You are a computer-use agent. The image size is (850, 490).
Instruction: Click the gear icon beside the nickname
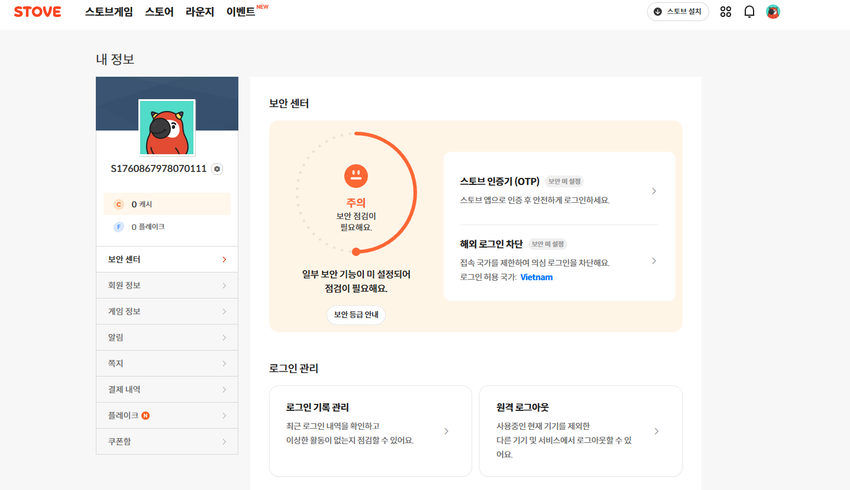(x=217, y=169)
